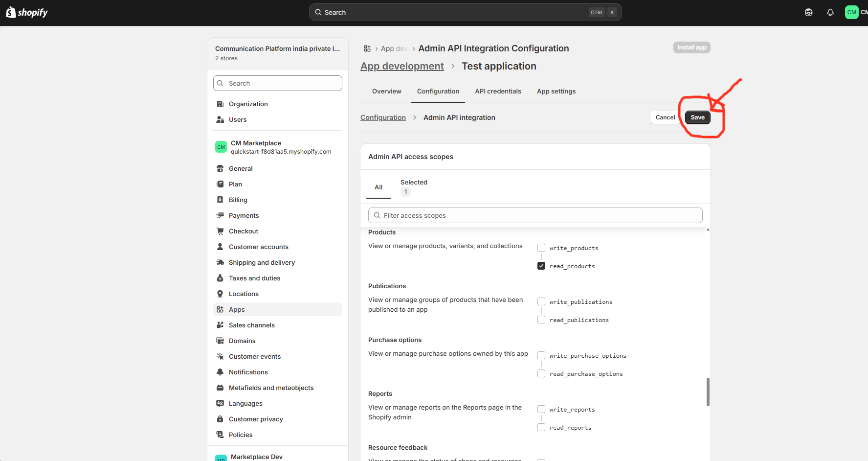Open Customer privacy settings
The width and height of the screenshot is (868, 461).
click(278, 419)
